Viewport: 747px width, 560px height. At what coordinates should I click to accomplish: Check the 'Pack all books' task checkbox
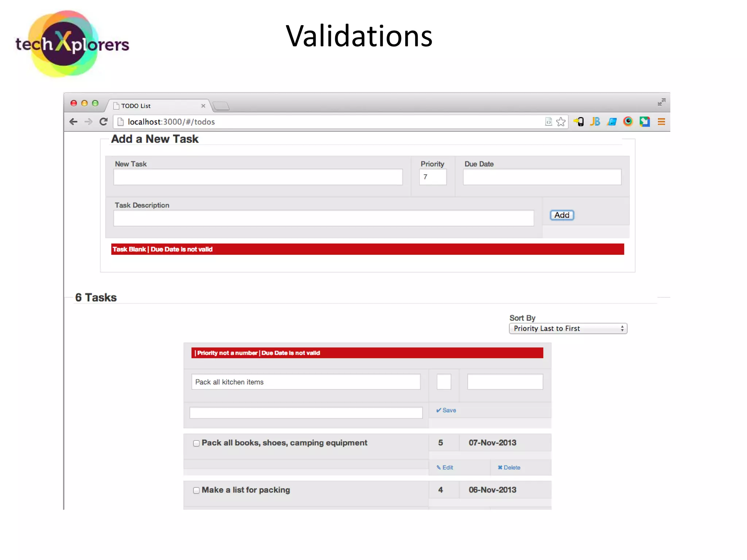196,443
